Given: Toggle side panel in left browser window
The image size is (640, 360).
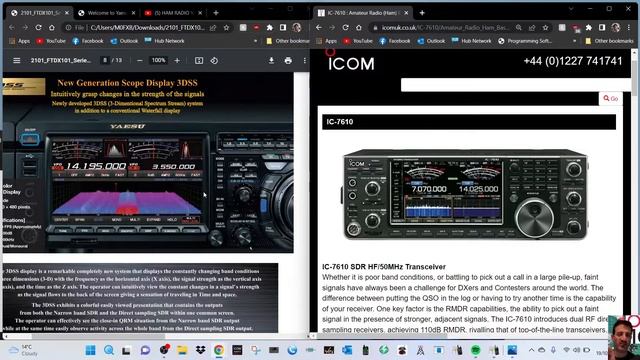Looking at the screenshot, I should click(x=283, y=27).
